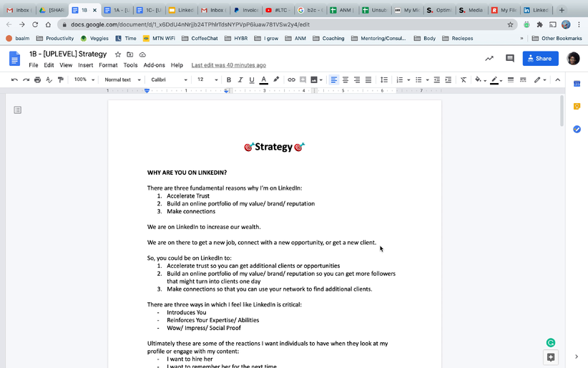Screen dimensions: 588x368
Task: Open the Calibri font dropdown
Action: tap(169, 79)
